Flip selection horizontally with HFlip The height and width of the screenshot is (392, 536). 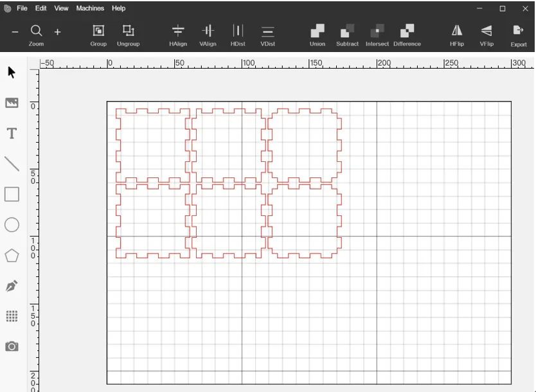(457, 35)
